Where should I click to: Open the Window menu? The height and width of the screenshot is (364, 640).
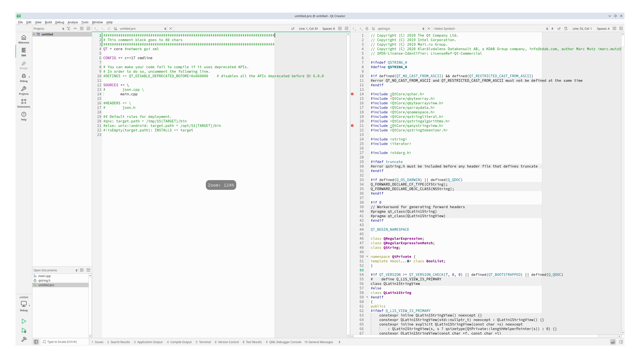97,22
